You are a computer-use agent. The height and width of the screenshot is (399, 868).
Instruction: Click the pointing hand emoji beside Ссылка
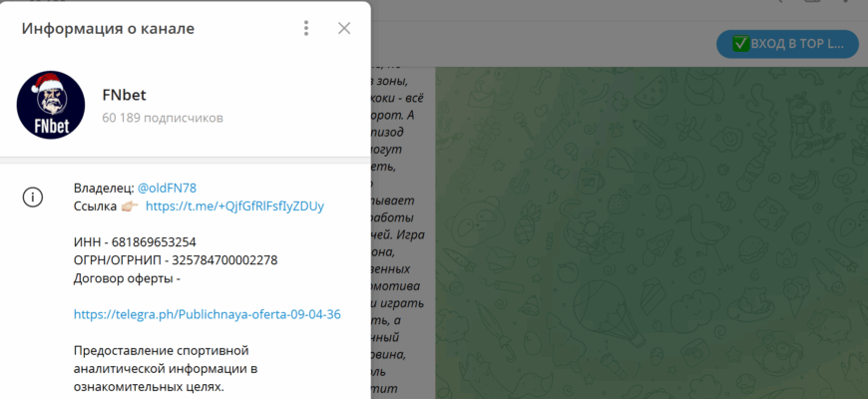131,205
